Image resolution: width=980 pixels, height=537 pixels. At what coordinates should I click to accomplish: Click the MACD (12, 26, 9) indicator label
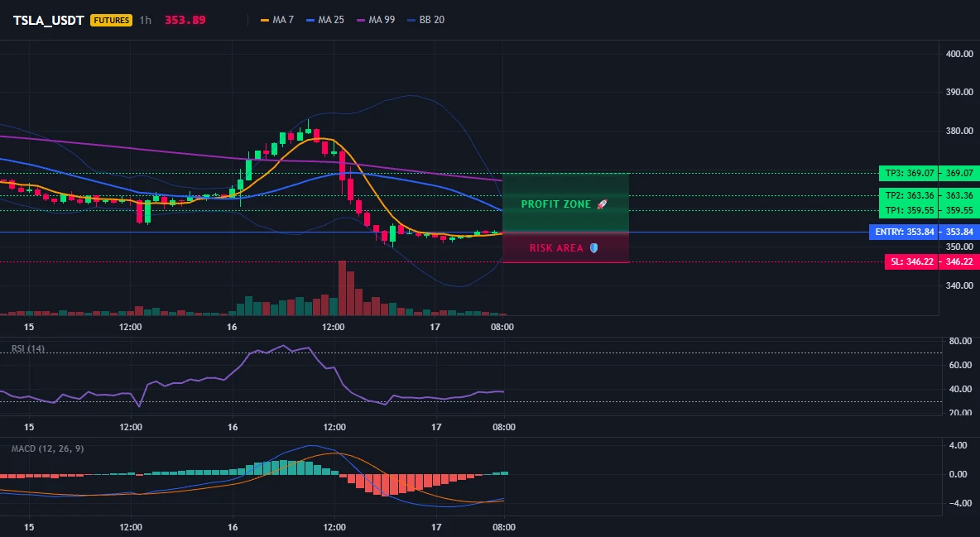click(47, 448)
